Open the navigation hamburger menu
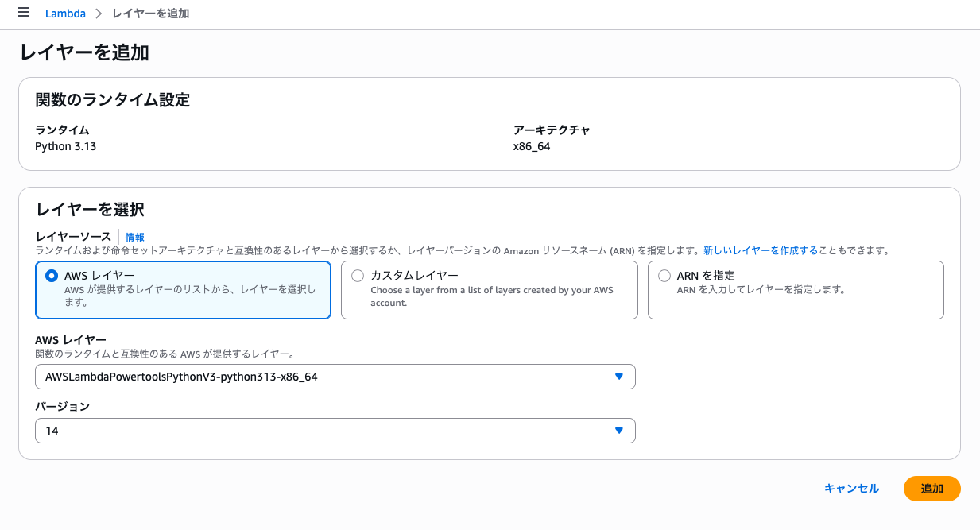This screenshot has height=530, width=980. click(23, 13)
